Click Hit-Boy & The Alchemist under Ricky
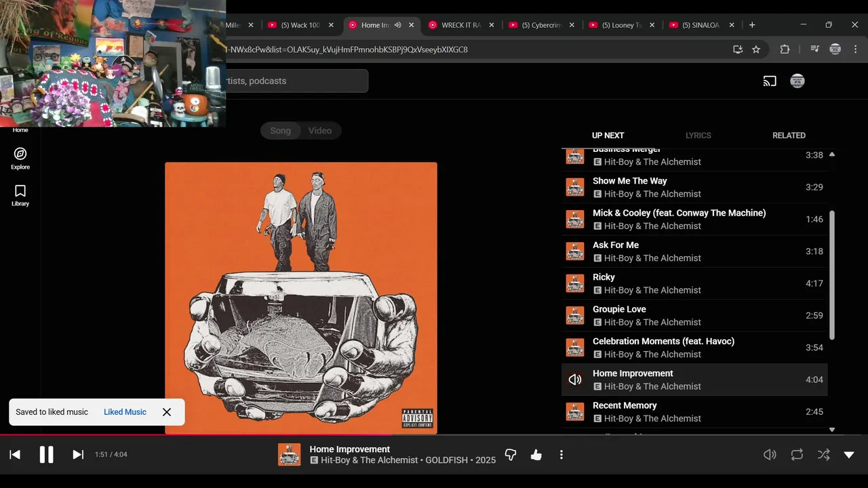This screenshot has height=488, width=868. 652,290
